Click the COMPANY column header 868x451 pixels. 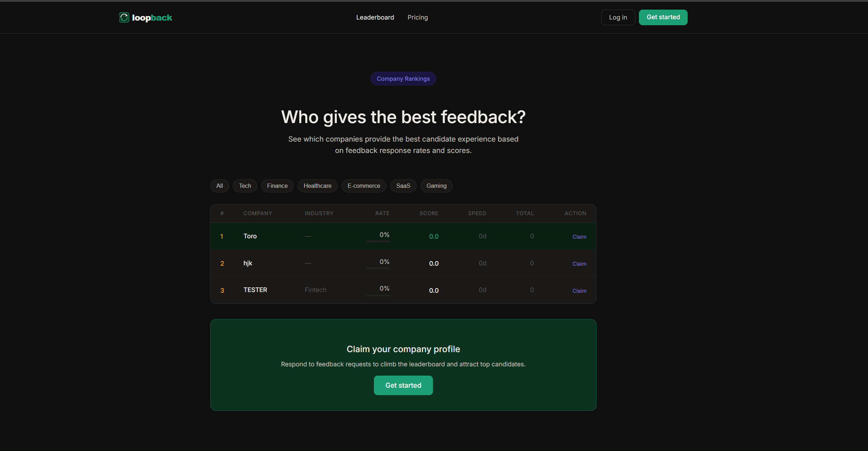pos(258,213)
